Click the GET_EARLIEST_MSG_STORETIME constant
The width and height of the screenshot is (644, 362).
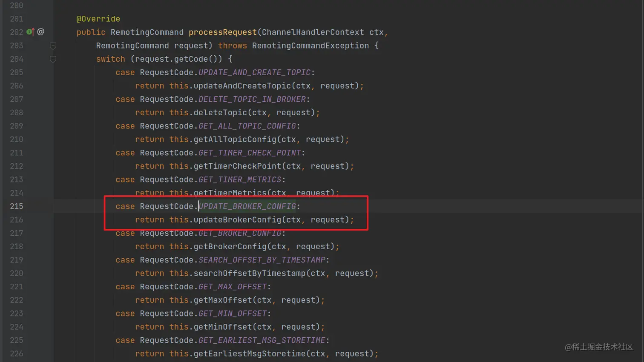pyautogui.click(x=262, y=340)
